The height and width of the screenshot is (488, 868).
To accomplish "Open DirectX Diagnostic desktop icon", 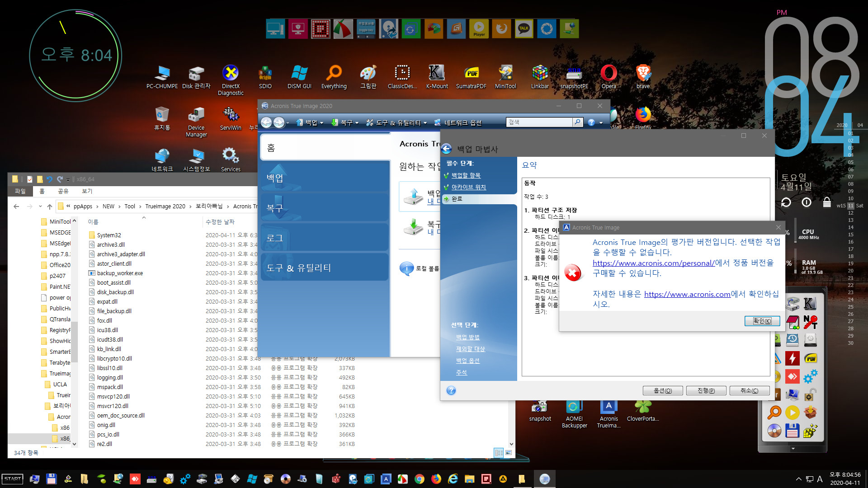I will [231, 80].
